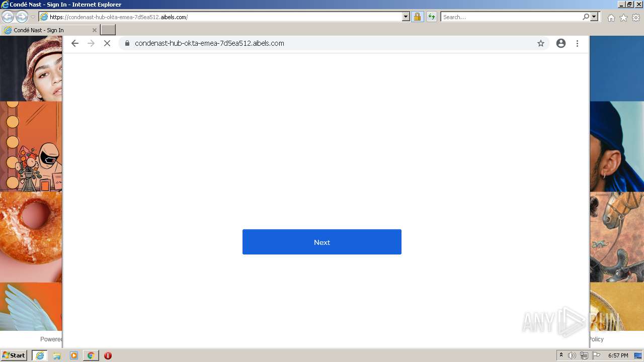Open the media player taskbar icon
The width and height of the screenshot is (644, 362).
[74, 355]
